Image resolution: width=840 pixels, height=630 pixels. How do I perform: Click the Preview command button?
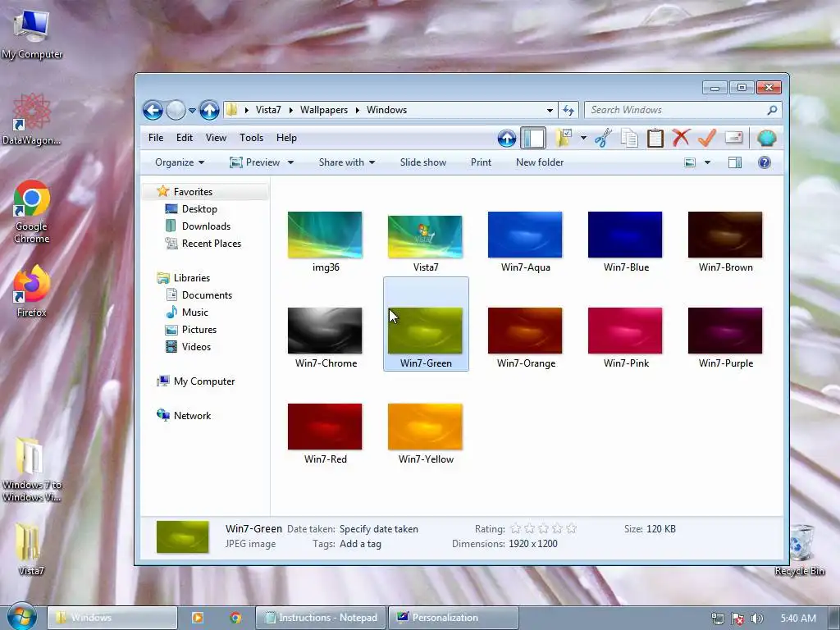click(255, 162)
